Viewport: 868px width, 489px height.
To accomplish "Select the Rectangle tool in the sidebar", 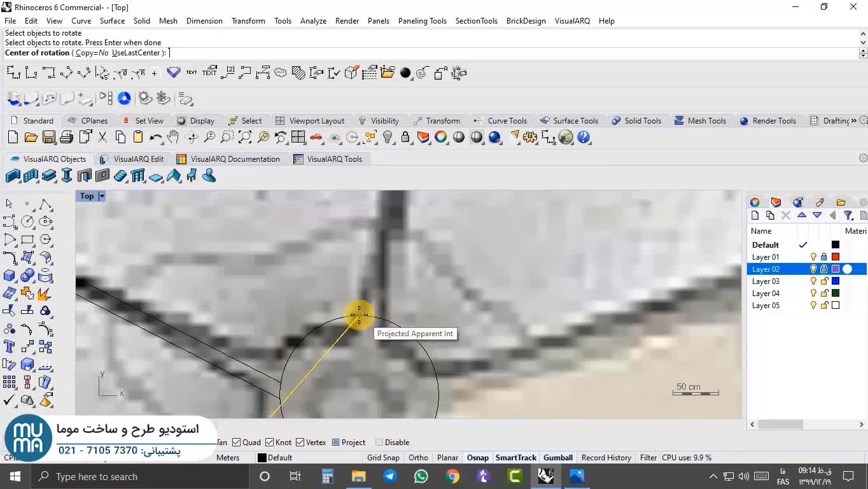I will [27, 240].
